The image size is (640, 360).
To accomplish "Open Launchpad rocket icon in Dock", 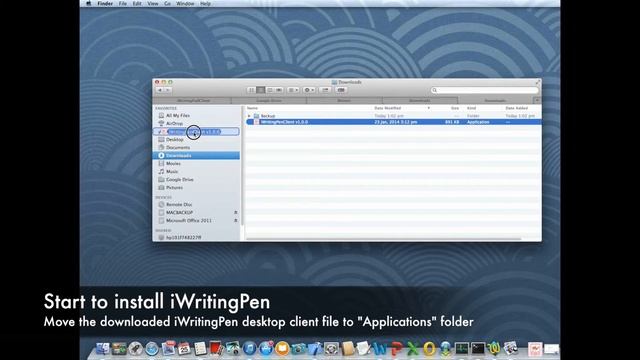I will pos(136,349).
